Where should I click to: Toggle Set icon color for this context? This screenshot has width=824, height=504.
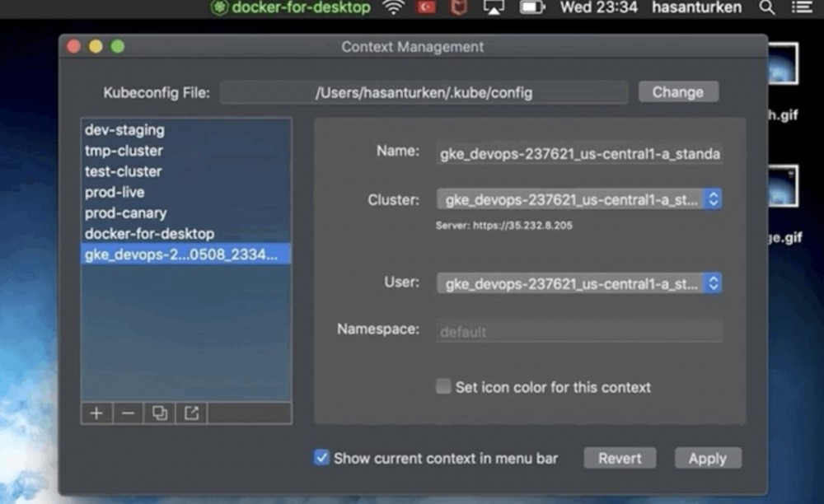[x=443, y=386]
